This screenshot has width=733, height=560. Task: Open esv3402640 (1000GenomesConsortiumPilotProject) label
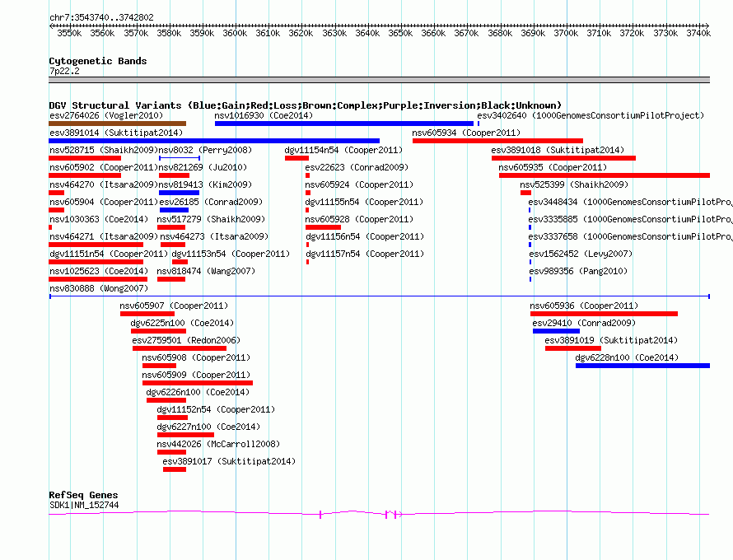[591, 115]
